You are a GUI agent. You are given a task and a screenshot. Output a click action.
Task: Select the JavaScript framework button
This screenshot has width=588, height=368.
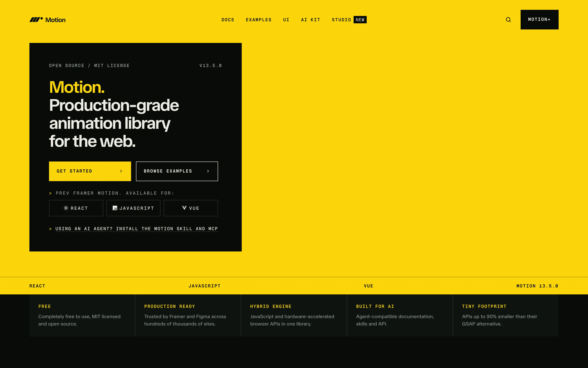click(133, 208)
